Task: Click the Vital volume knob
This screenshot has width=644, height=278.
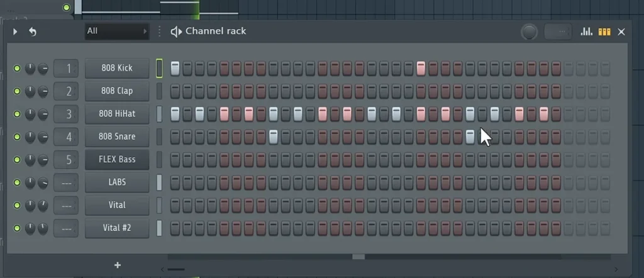Action: [x=43, y=205]
